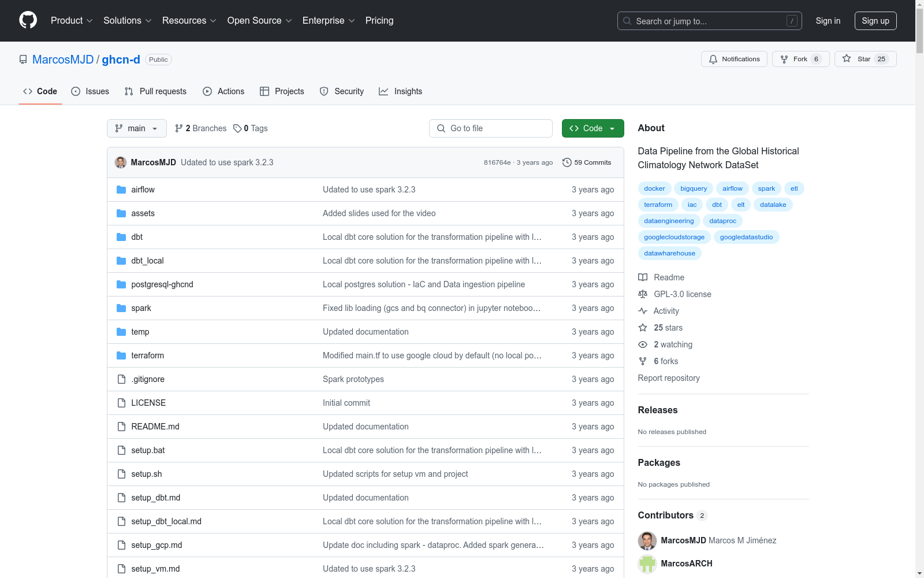Focus the Search or jump to field
This screenshot has width=924, height=578.
pyautogui.click(x=710, y=21)
